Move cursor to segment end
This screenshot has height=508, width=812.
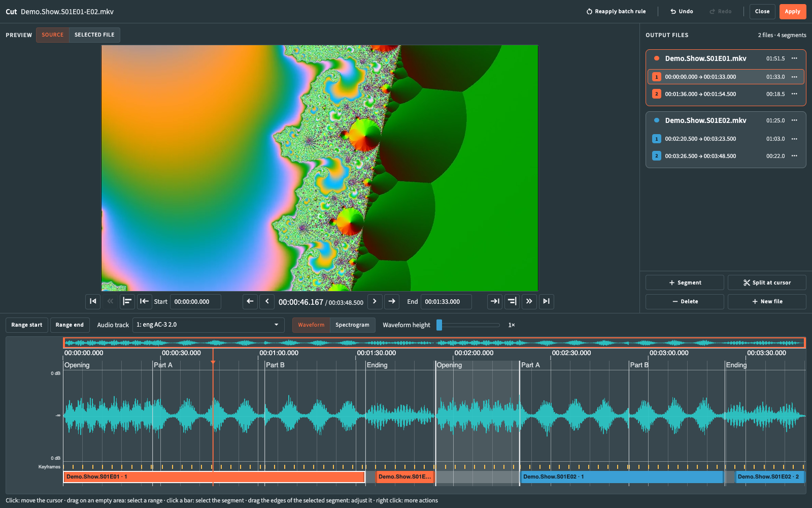495,301
